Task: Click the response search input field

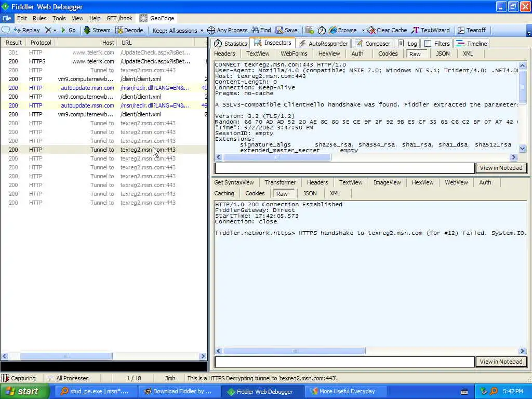Action: pyautogui.click(x=345, y=362)
